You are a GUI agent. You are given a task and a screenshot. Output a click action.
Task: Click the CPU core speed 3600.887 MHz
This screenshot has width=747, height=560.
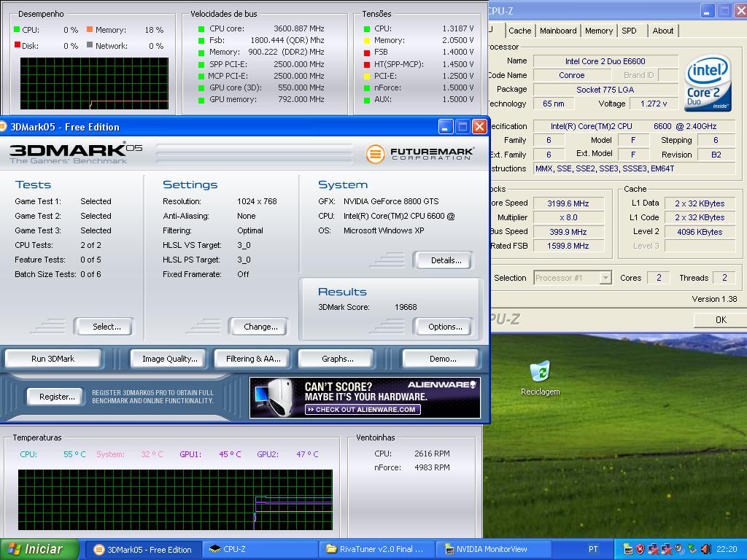(x=298, y=28)
